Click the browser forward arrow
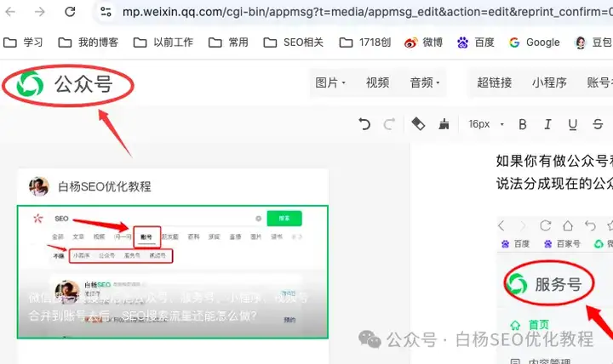The image size is (613, 364). point(39,12)
